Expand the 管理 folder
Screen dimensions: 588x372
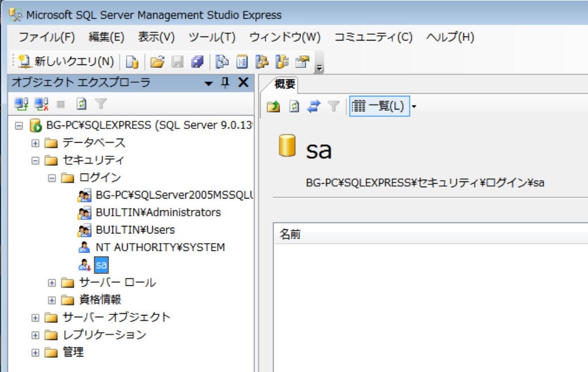pyautogui.click(x=35, y=353)
